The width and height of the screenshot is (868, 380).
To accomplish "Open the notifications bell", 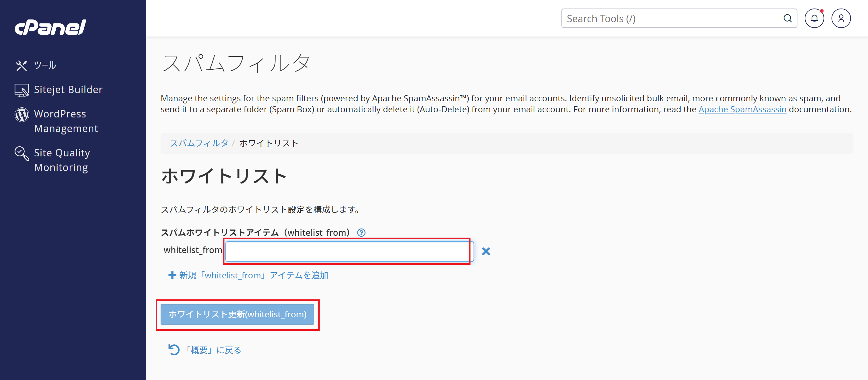I will coord(814,19).
